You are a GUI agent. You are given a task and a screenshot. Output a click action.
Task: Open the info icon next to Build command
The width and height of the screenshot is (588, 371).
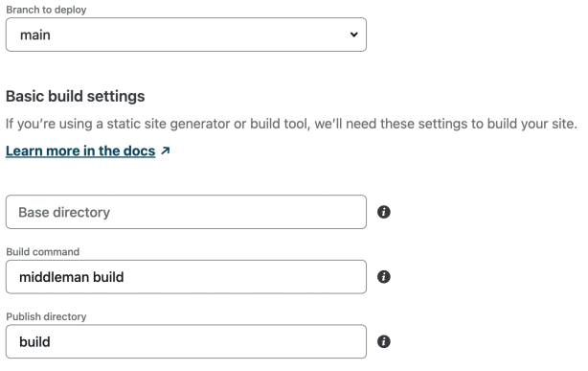(384, 277)
